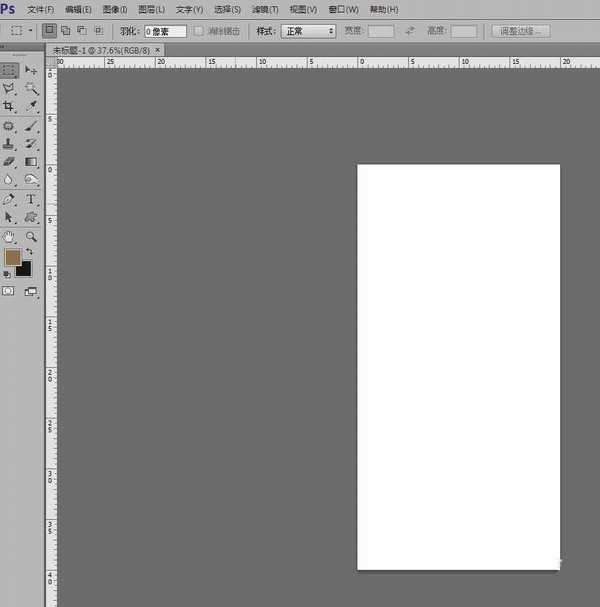Select the Crop tool

9,106
